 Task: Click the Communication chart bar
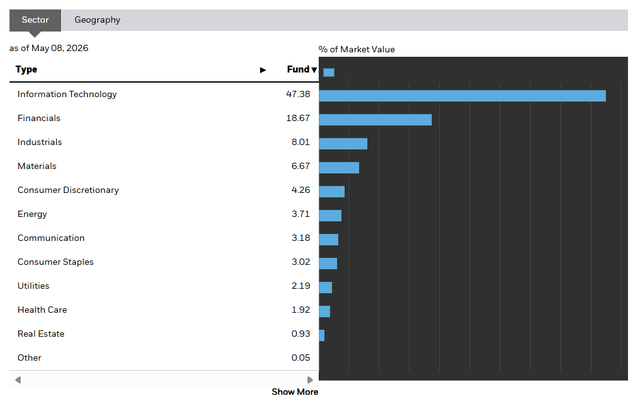tap(329, 240)
